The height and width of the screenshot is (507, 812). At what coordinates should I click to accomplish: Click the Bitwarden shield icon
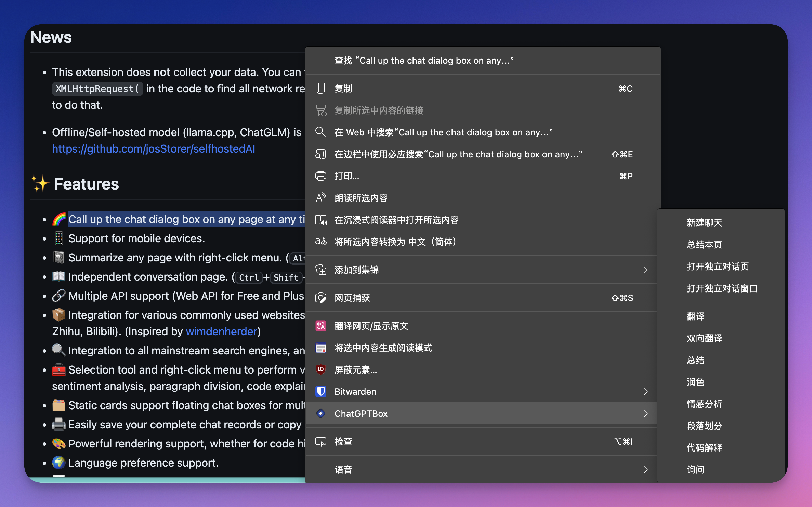point(320,391)
